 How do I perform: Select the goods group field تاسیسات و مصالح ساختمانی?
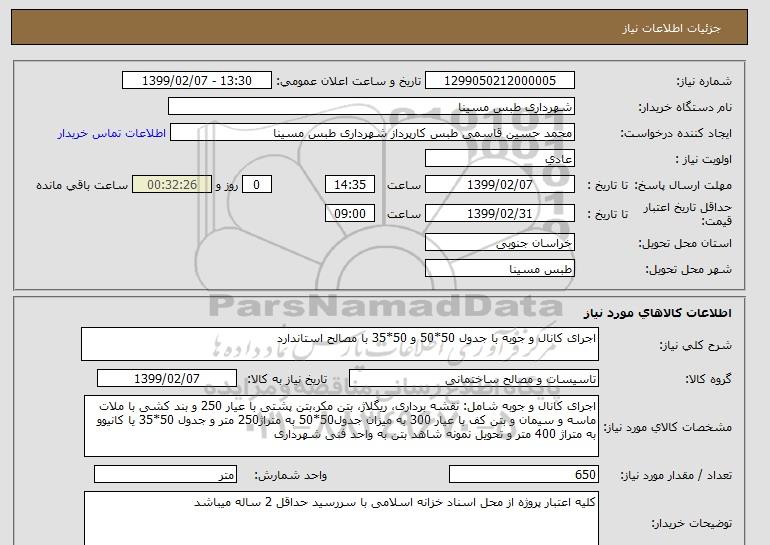(474, 379)
